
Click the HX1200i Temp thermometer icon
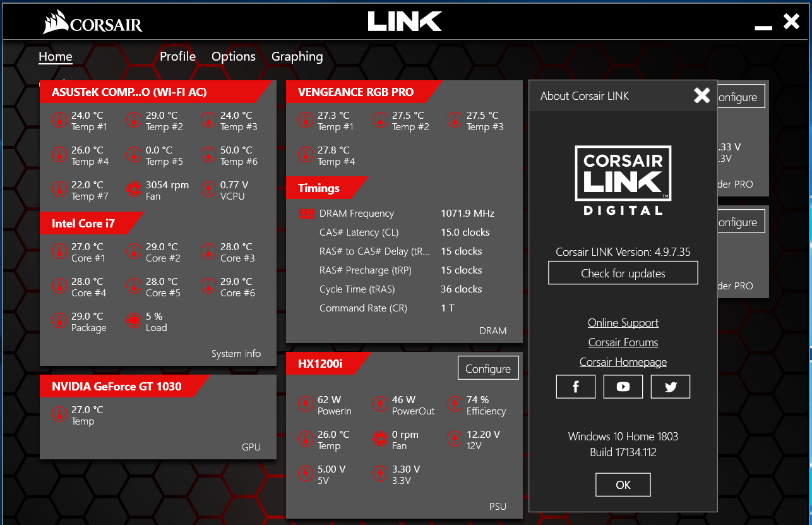tap(306, 438)
